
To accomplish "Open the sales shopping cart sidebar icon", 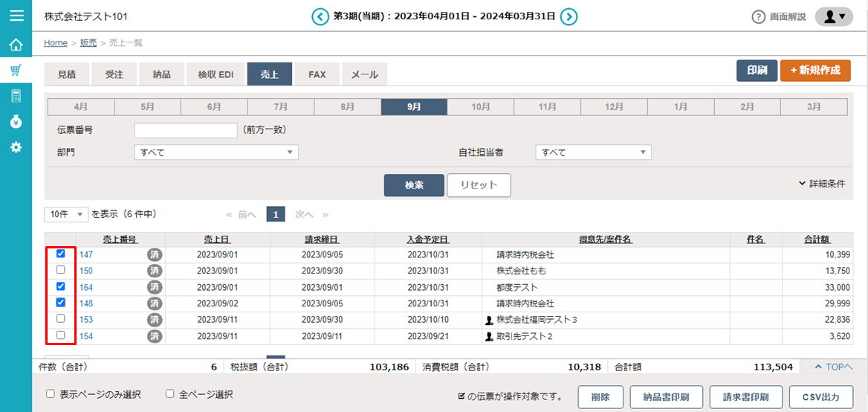I will (x=16, y=71).
